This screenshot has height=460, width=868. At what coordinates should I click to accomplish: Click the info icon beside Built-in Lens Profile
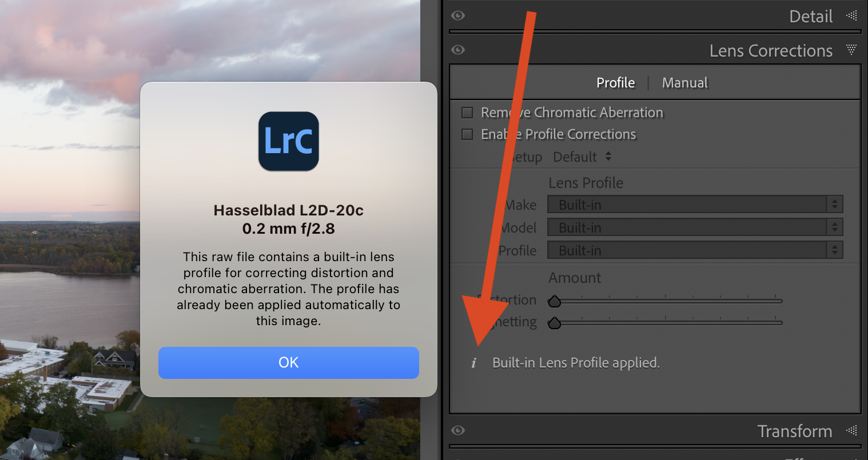(473, 363)
